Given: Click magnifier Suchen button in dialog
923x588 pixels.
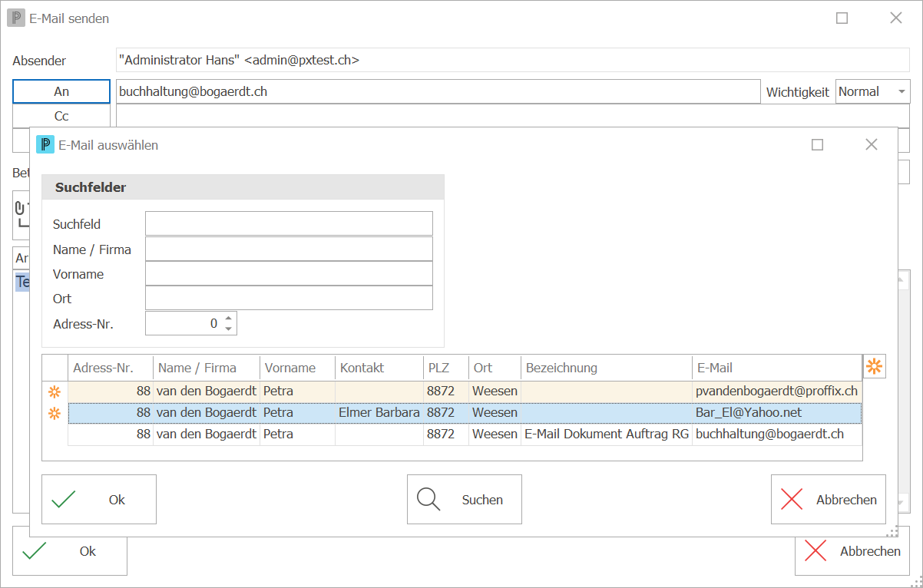Looking at the screenshot, I should coord(465,500).
